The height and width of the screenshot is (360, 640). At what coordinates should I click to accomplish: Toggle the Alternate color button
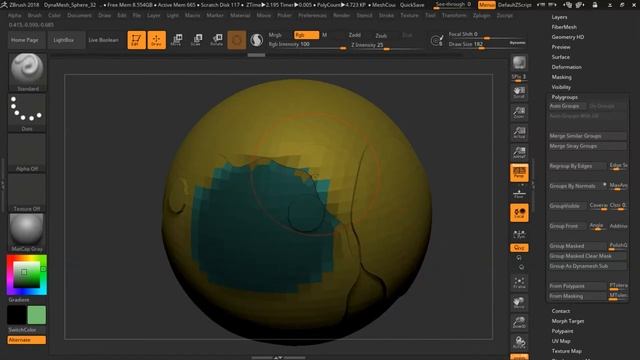click(27, 340)
